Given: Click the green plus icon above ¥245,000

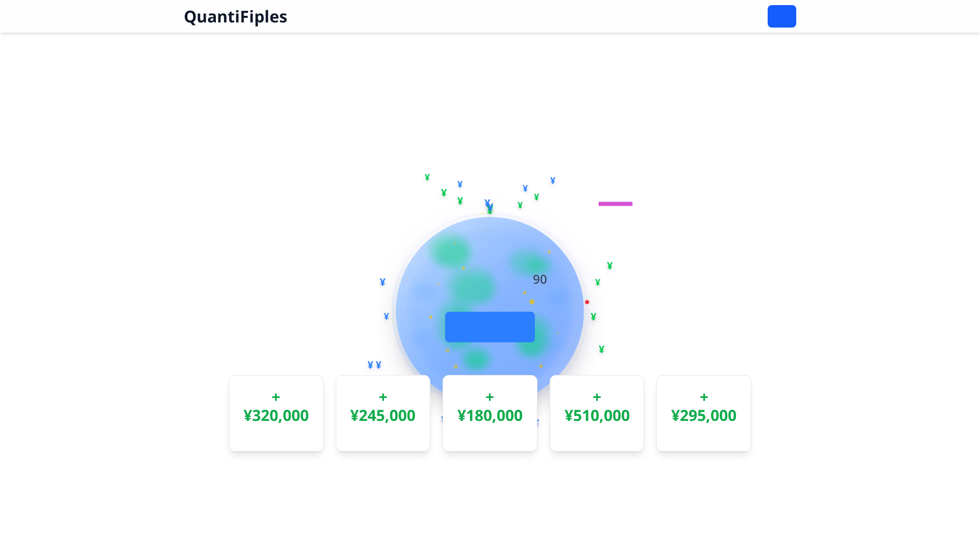Looking at the screenshot, I should (383, 397).
